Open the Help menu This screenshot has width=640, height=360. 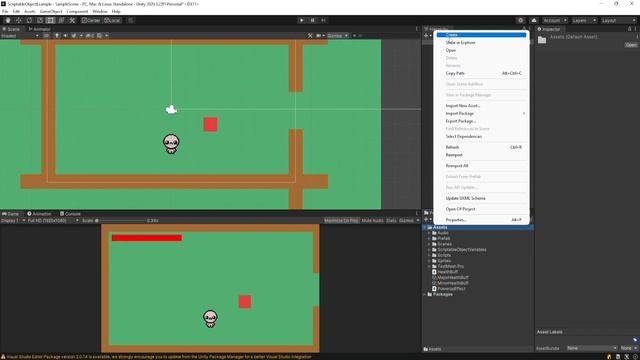pyautogui.click(x=116, y=11)
